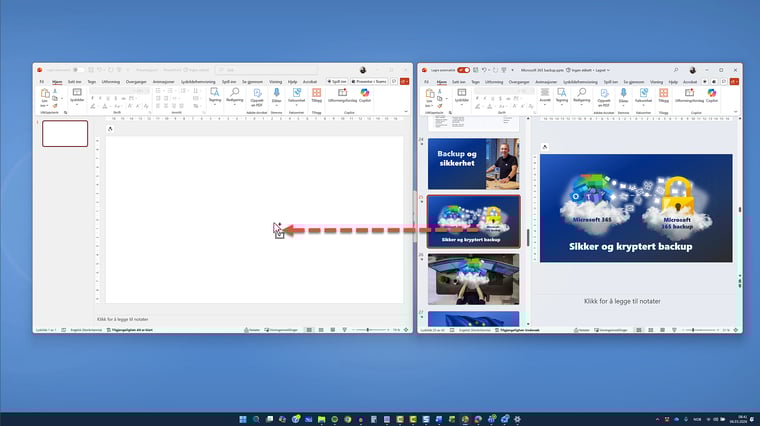Open Overganger tab in right window
The width and height of the screenshot is (760, 426).
point(519,81)
